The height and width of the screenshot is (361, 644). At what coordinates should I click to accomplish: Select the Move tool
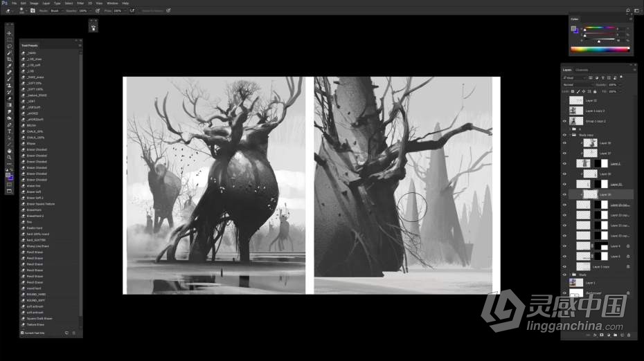[10, 33]
